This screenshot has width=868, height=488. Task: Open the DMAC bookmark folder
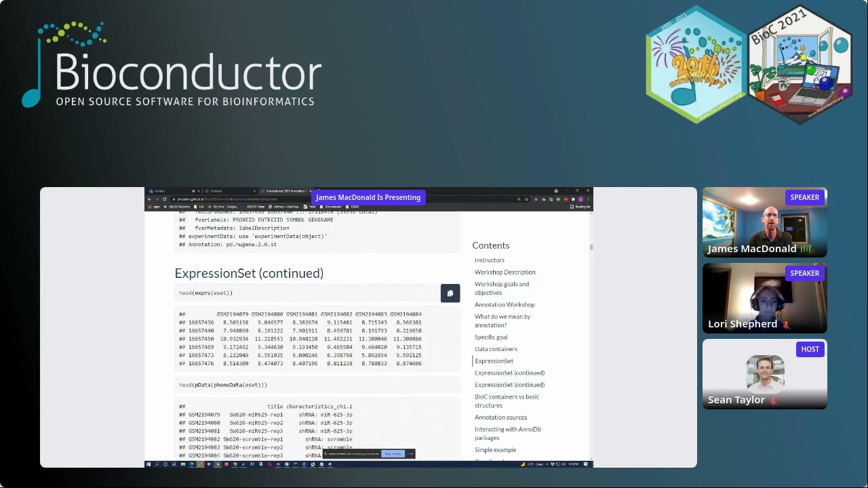(352, 207)
